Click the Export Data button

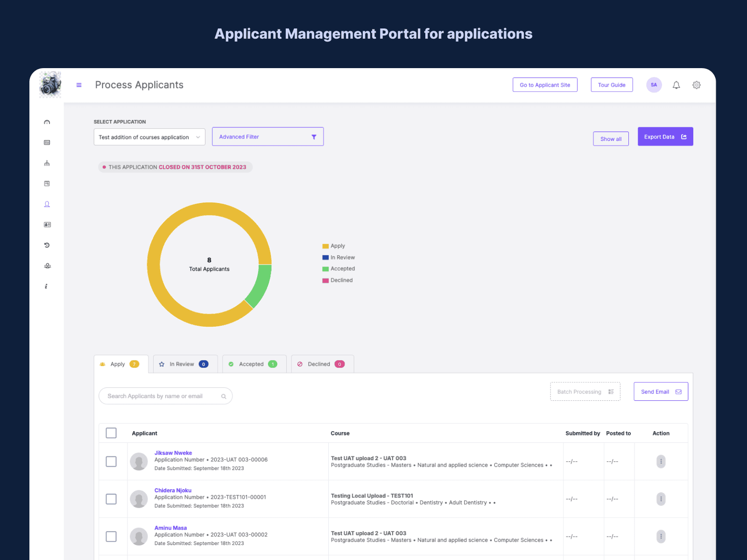point(665,136)
